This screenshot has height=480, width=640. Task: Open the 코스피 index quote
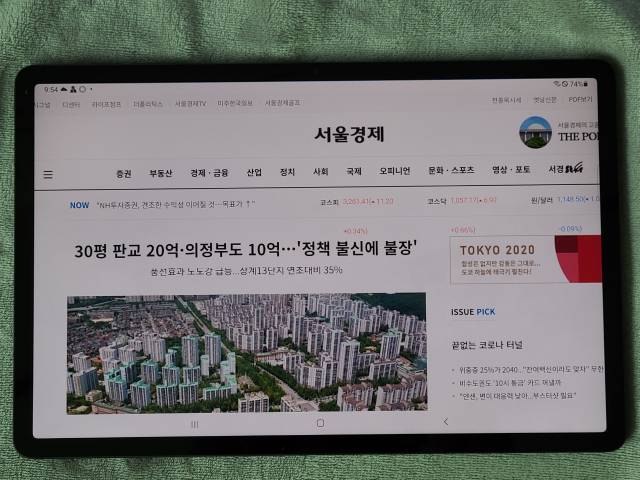coord(357,202)
